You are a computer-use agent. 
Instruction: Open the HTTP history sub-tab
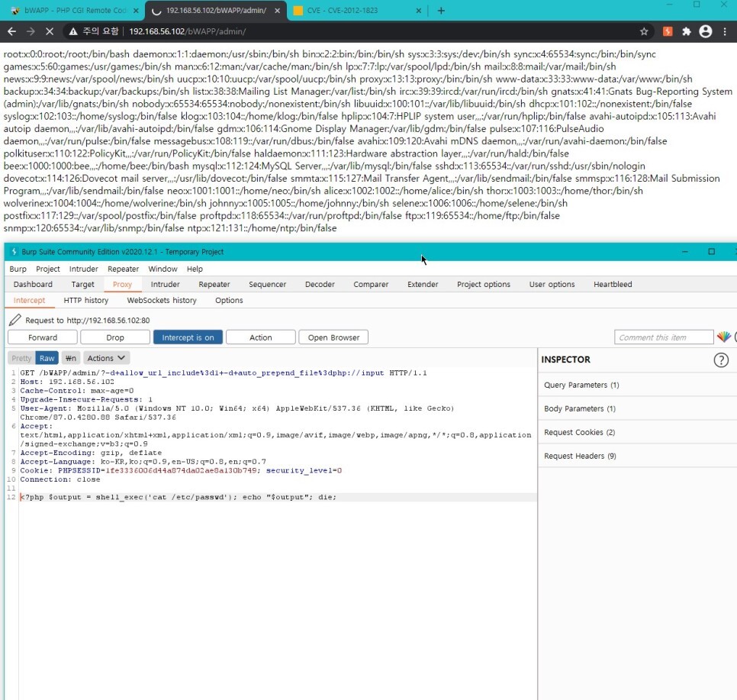click(x=86, y=300)
